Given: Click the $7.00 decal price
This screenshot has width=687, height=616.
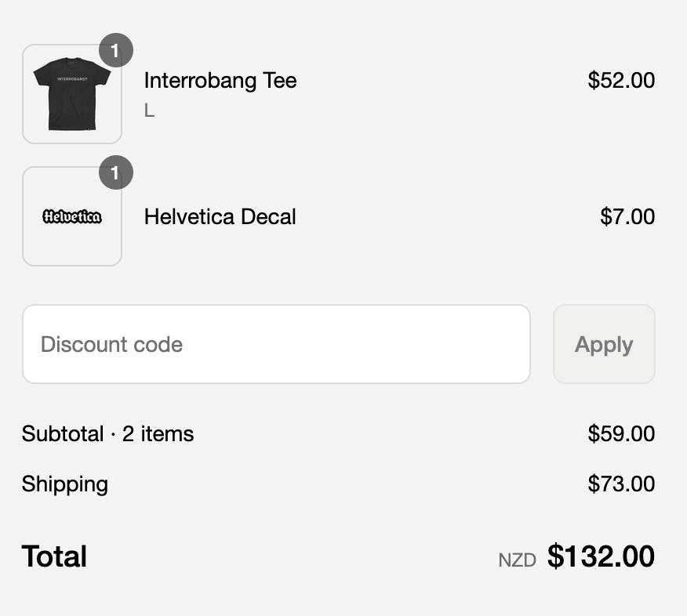Looking at the screenshot, I should (x=627, y=216).
